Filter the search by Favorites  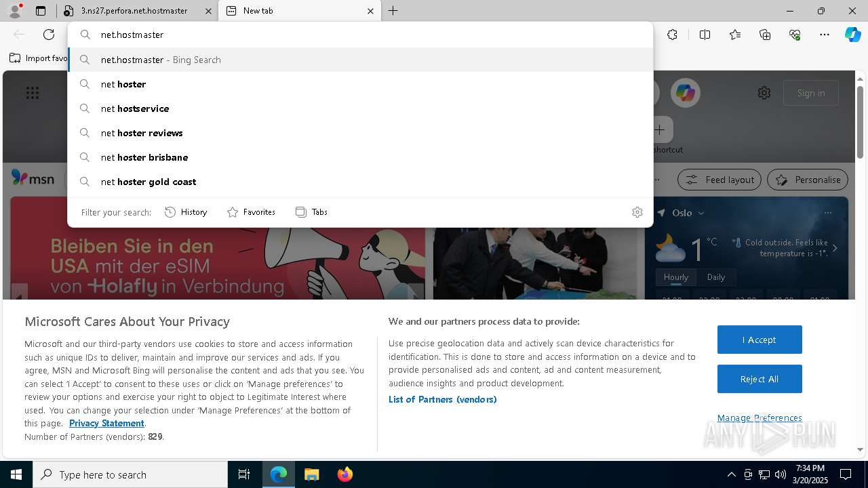251,212
